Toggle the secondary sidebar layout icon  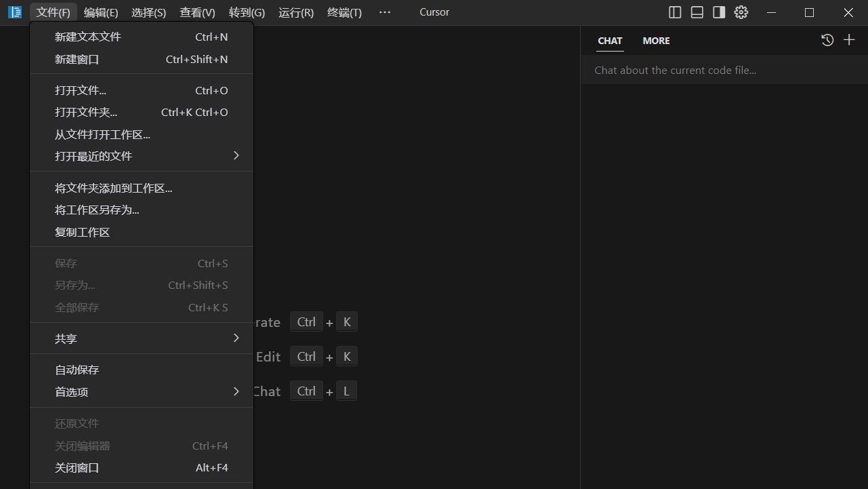pyautogui.click(x=719, y=12)
